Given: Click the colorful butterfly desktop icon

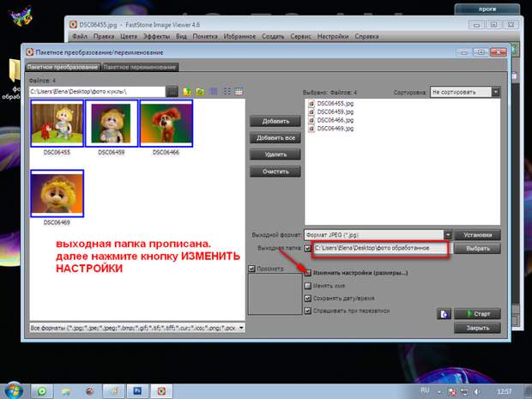Looking at the screenshot, I should coord(21,16).
